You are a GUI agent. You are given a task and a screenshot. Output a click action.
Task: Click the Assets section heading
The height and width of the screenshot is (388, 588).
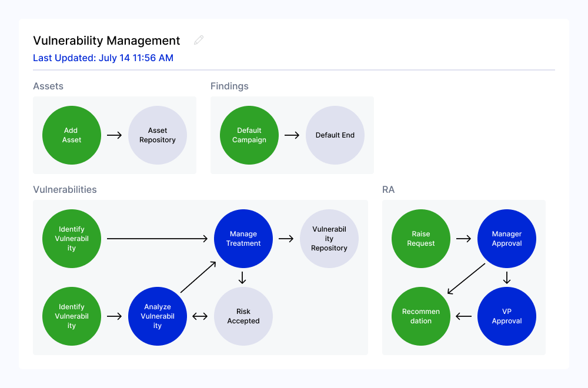(48, 86)
